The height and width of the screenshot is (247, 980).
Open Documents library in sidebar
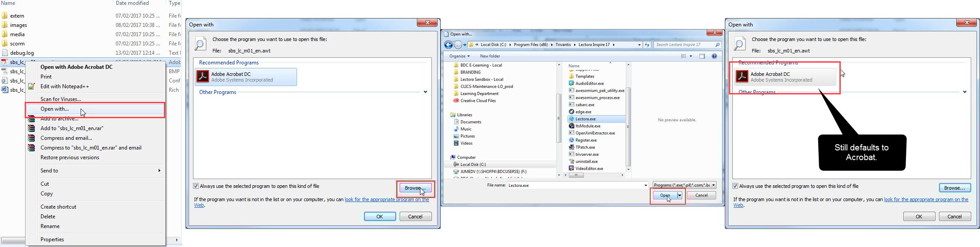pyautogui.click(x=471, y=122)
